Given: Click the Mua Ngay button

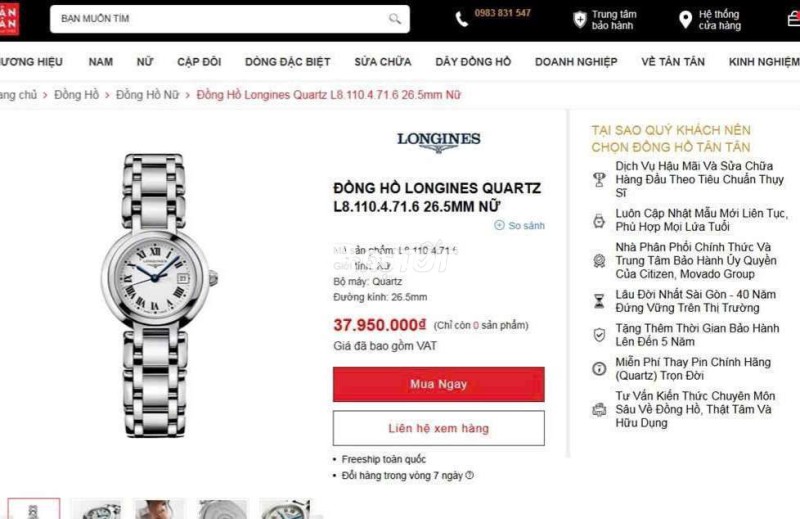Looking at the screenshot, I should 439,384.
